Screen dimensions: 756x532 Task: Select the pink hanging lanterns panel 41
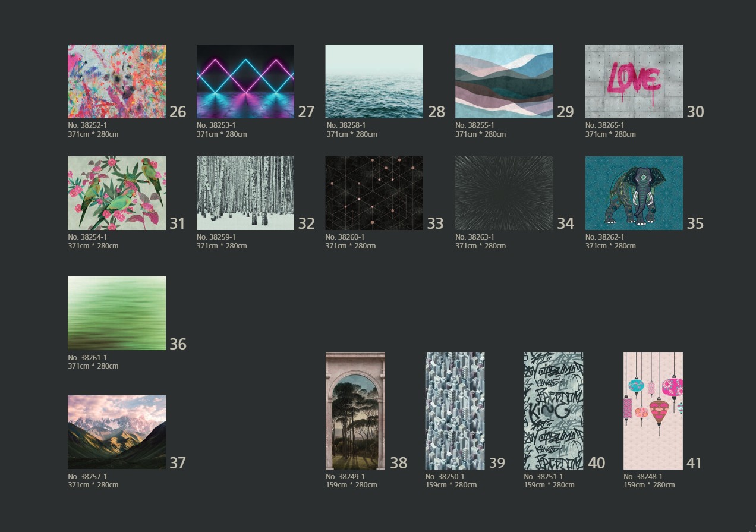[x=653, y=411]
